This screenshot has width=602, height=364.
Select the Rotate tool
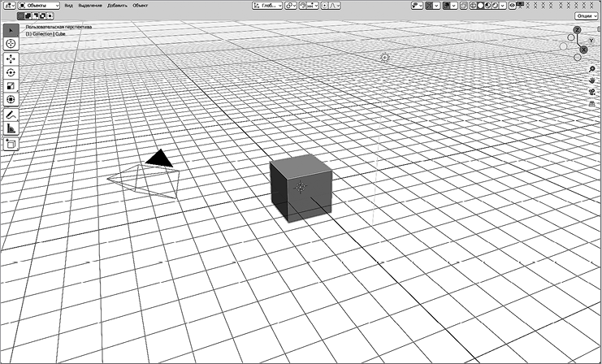[11, 72]
